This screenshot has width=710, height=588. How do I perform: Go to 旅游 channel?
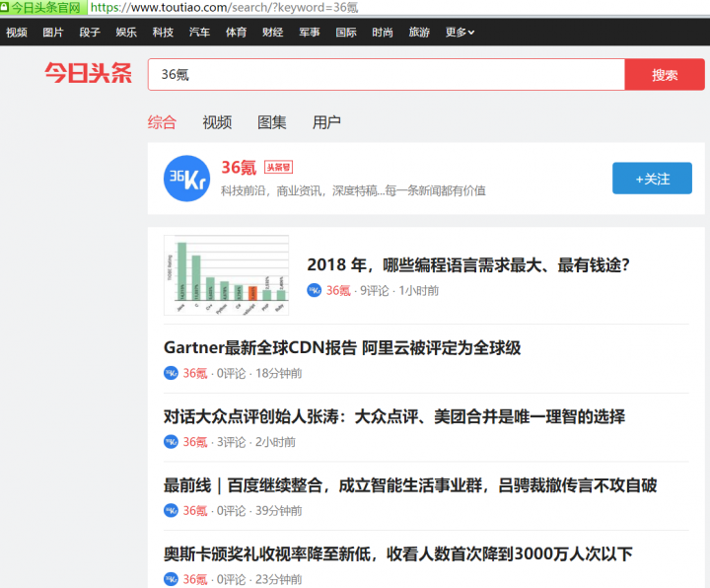[x=419, y=33]
